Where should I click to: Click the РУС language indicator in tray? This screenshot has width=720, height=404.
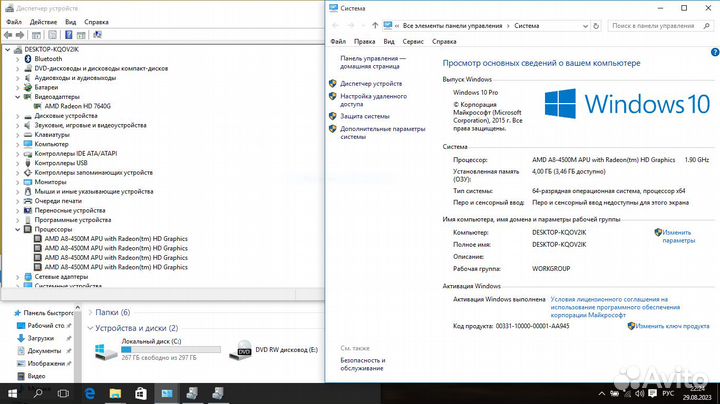[668, 393]
